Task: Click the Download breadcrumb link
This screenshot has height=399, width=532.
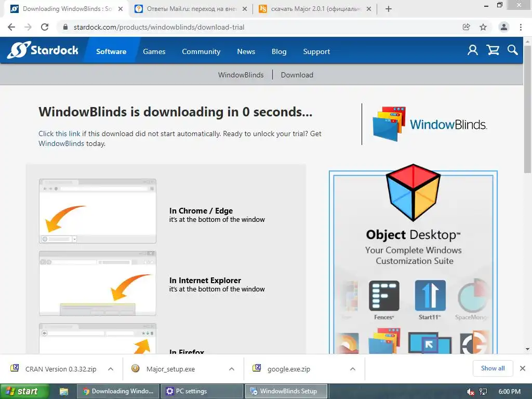Action: tap(297, 75)
